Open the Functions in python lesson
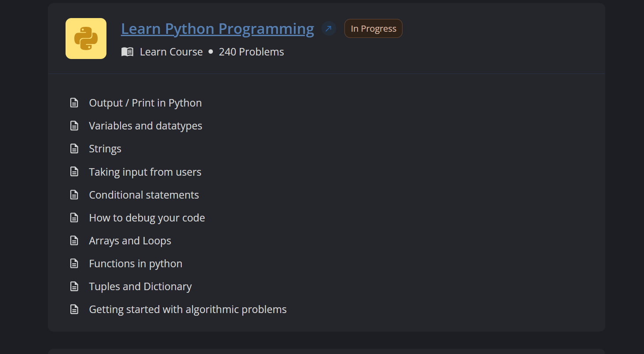 pyautogui.click(x=135, y=263)
